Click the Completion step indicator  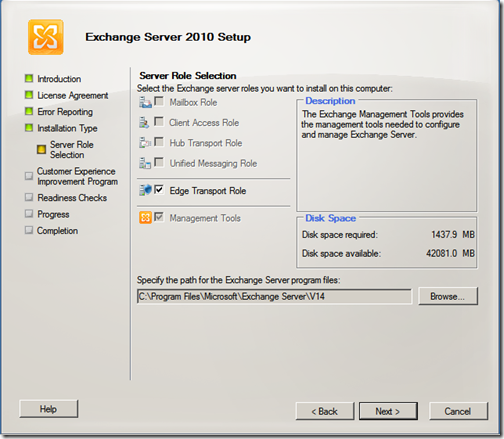tap(29, 230)
